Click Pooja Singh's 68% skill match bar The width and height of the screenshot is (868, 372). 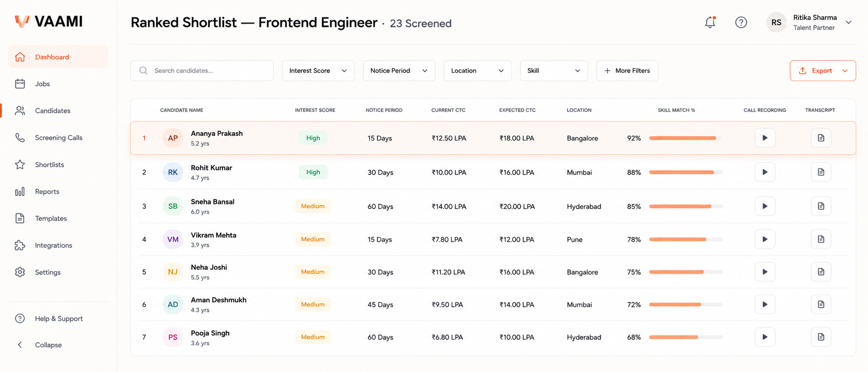(686, 337)
